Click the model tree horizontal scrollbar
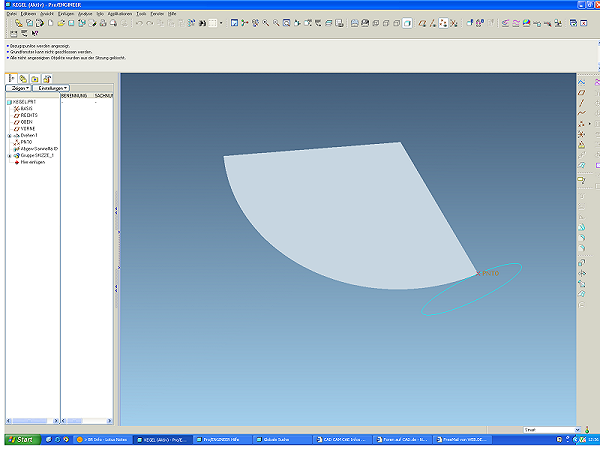The width and height of the screenshot is (600, 450). [33, 421]
